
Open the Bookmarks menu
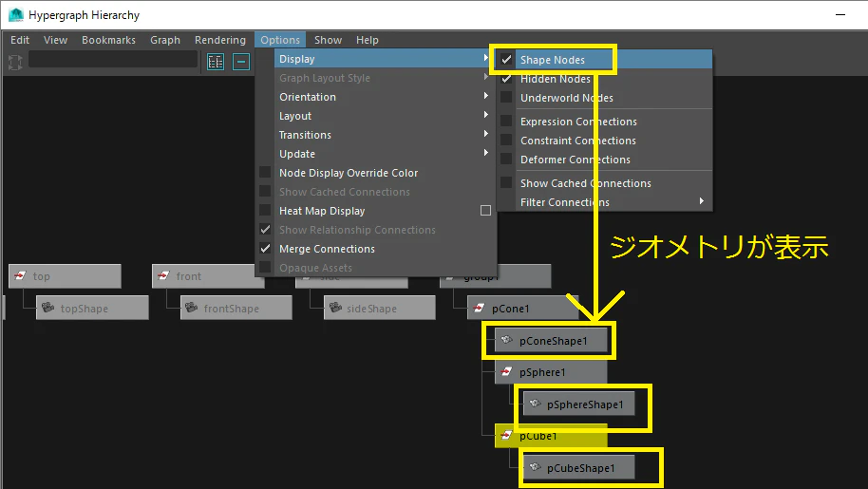(108, 40)
